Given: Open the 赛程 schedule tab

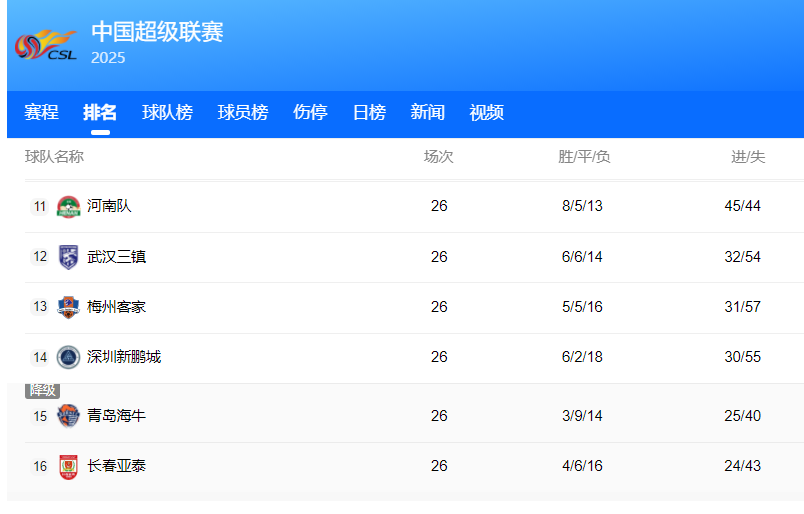Looking at the screenshot, I should tap(41, 113).
